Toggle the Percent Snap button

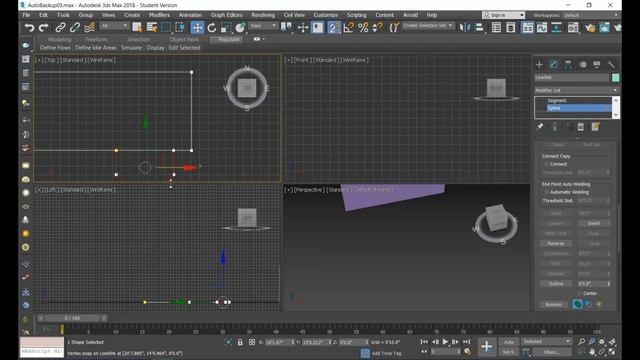pos(363,28)
